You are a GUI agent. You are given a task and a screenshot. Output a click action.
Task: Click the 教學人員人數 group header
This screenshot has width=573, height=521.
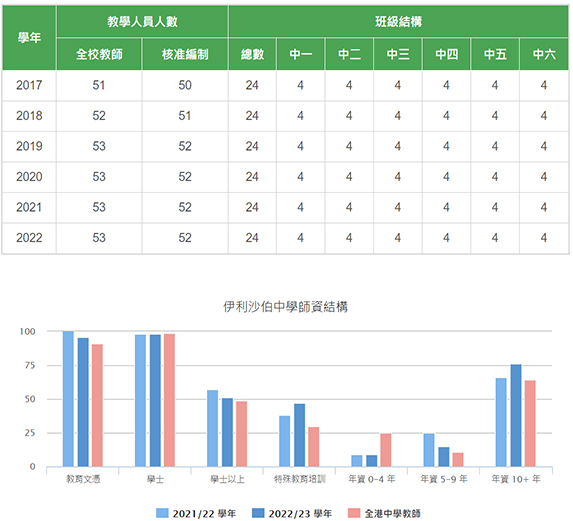tap(143, 22)
